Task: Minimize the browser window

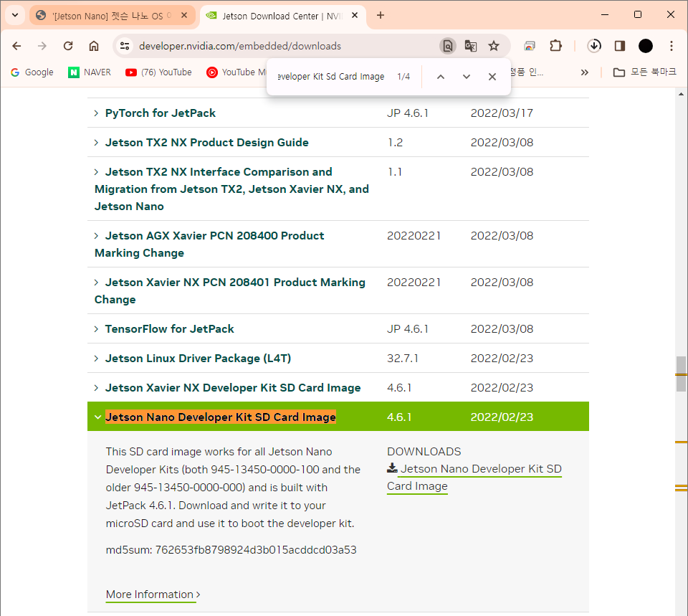Action: [605, 14]
